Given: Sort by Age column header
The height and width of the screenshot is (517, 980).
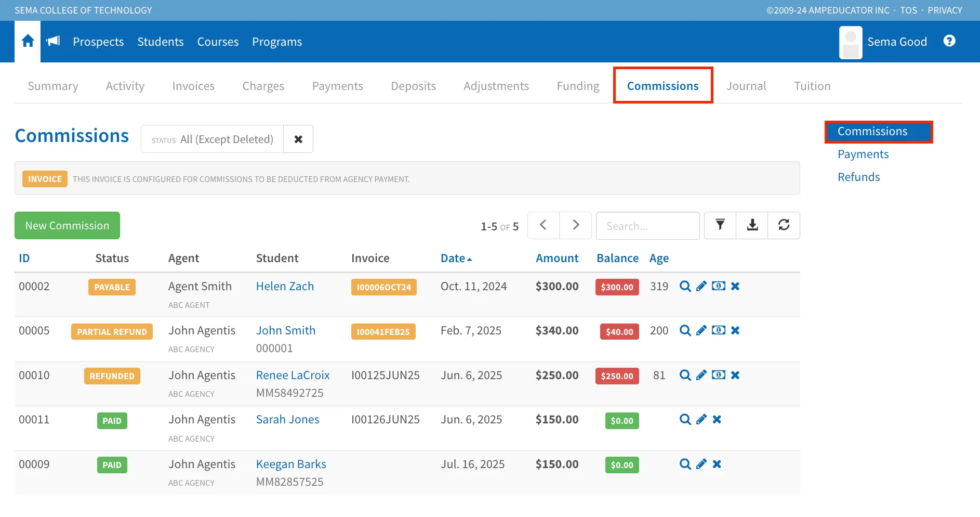Looking at the screenshot, I should coord(659,258).
